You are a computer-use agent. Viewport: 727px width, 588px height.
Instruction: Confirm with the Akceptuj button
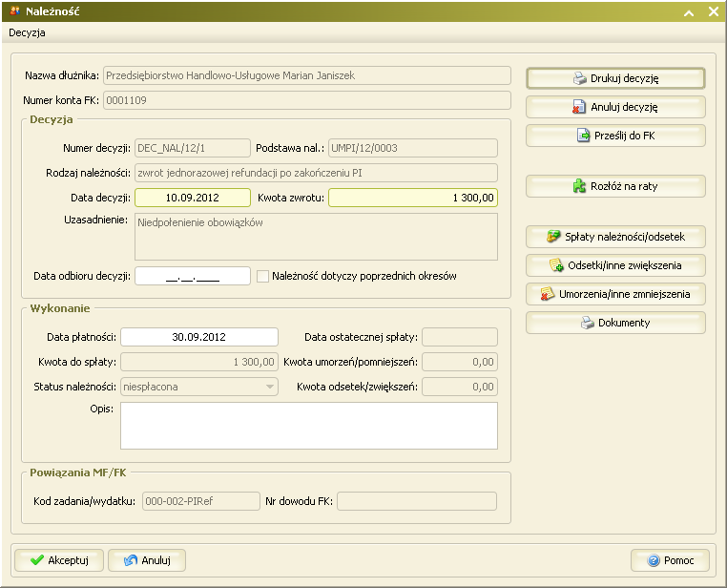coord(59,560)
